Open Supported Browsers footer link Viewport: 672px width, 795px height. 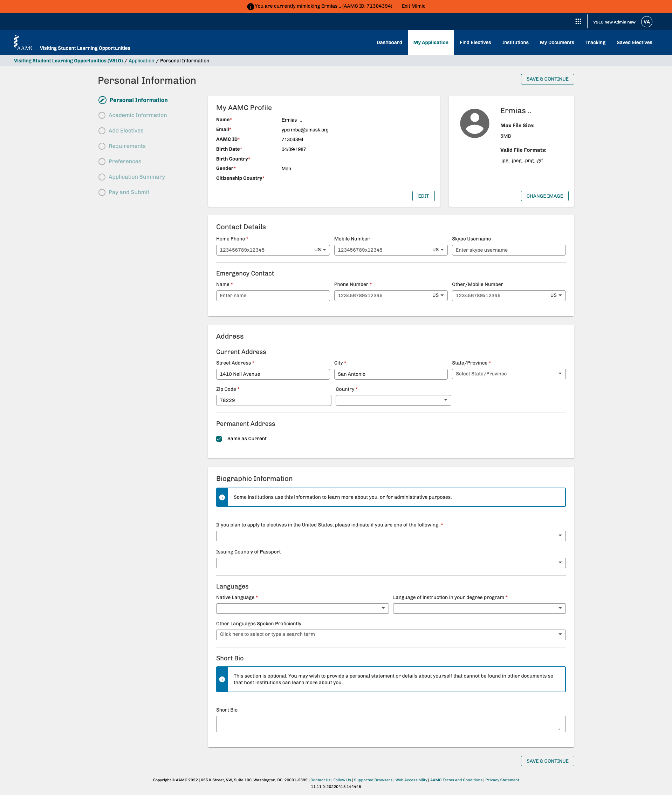coord(373,780)
